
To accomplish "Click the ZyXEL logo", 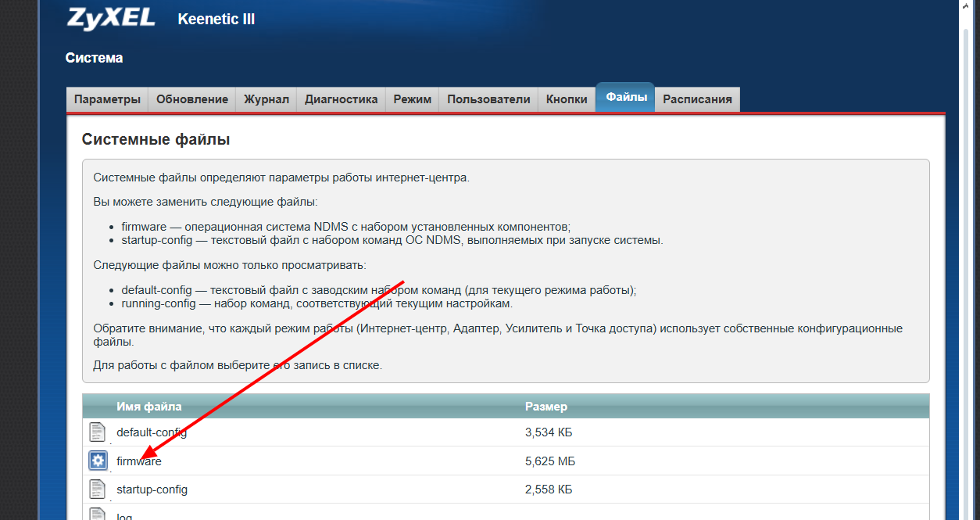I will [111, 18].
